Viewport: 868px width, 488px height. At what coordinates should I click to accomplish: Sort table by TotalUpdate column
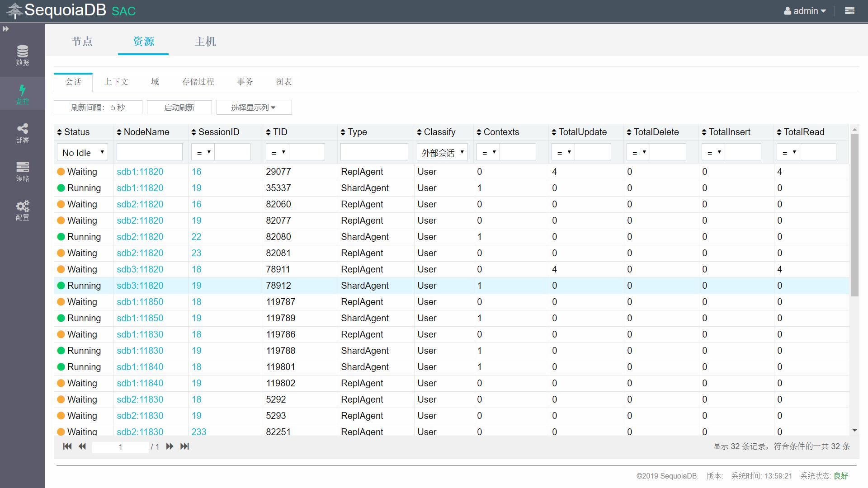point(579,132)
